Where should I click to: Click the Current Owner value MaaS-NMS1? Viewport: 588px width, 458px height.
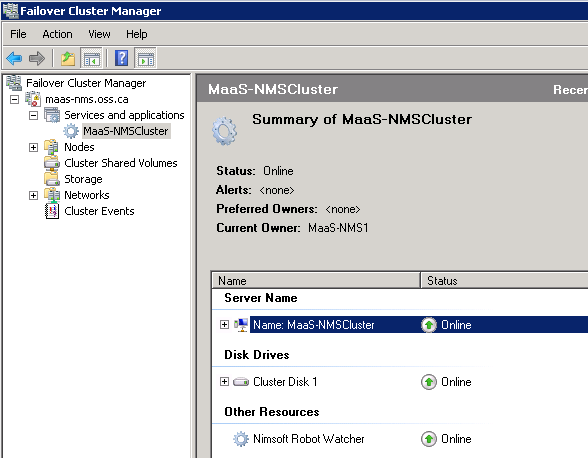[338, 228]
